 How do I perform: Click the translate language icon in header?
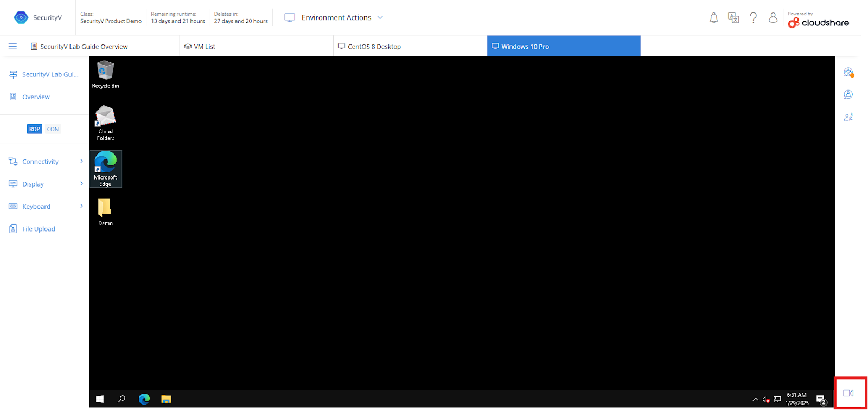click(x=733, y=18)
